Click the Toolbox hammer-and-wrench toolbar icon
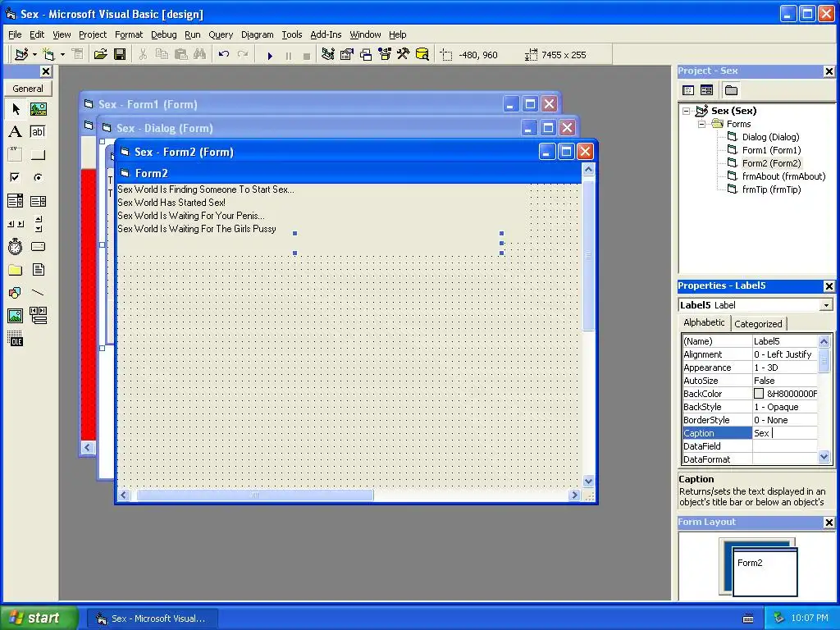Viewport: 840px width, 630px height. [x=404, y=54]
